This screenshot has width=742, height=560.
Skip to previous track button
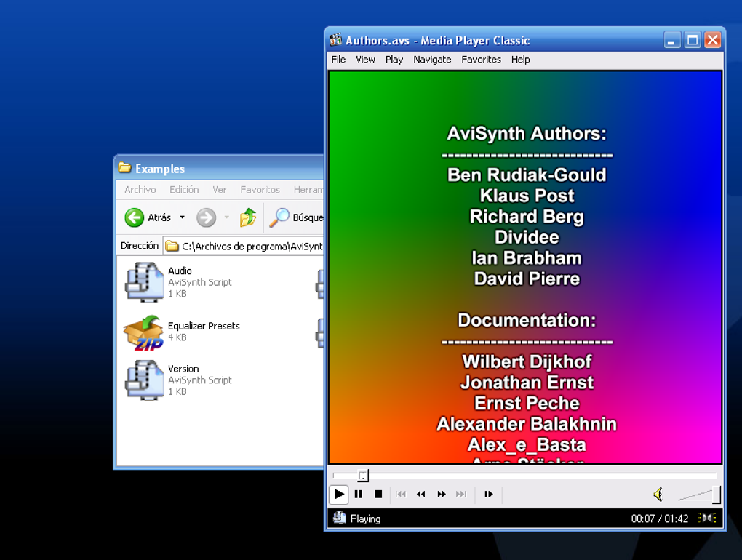point(401,495)
